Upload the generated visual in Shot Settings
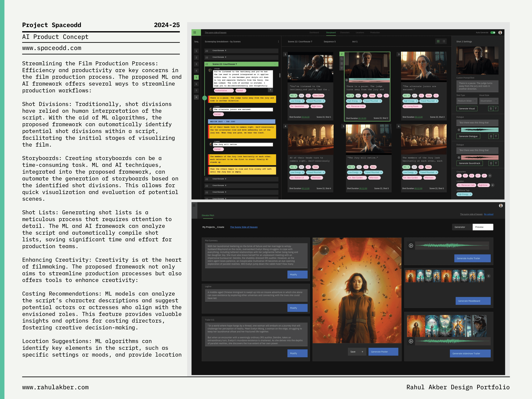The height and width of the screenshot is (399, 532). [x=496, y=108]
